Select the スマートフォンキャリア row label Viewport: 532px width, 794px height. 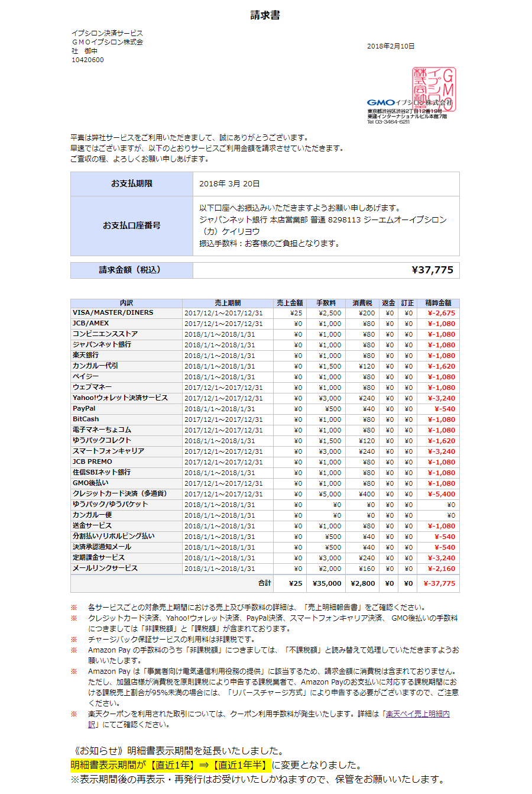coord(109,451)
